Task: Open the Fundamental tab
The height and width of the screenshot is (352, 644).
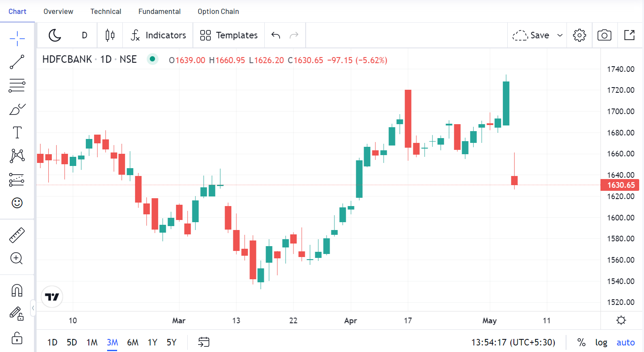Action: click(x=159, y=11)
